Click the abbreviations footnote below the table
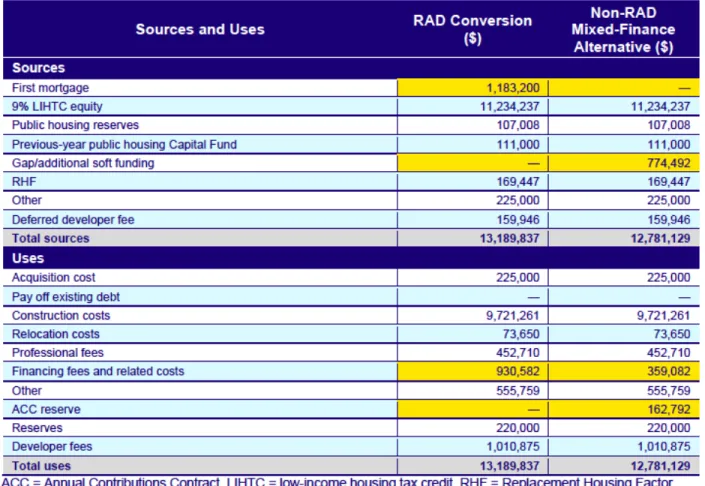The image size is (705, 486). point(338,482)
